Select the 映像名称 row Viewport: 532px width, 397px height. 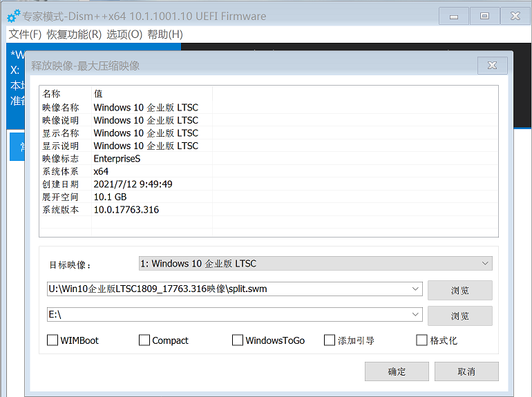click(269, 108)
